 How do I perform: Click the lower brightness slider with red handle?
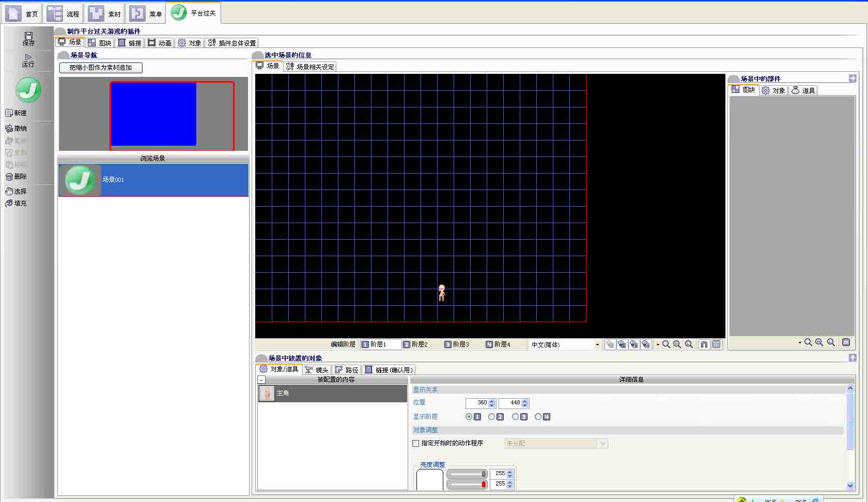pyautogui.click(x=467, y=484)
